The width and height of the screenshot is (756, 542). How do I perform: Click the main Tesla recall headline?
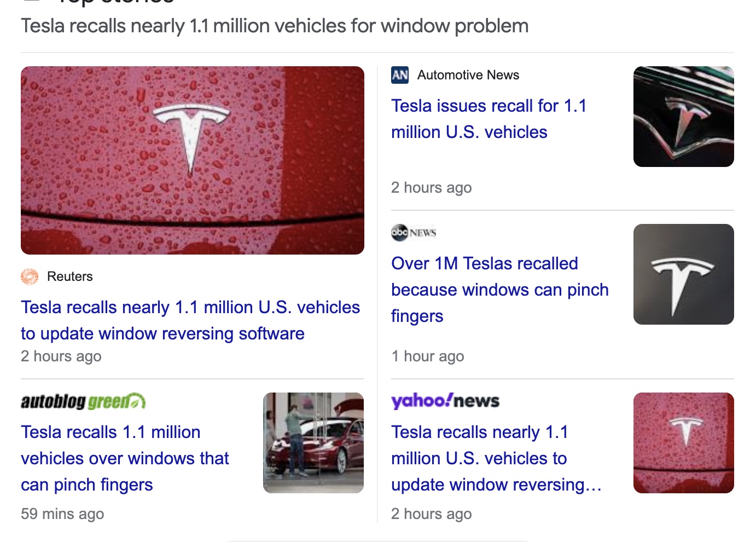(x=275, y=25)
